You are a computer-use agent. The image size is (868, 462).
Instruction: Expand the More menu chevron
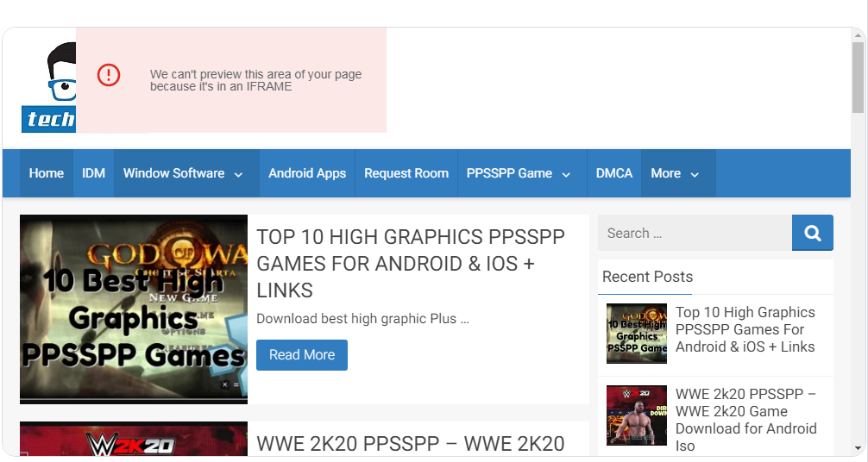point(695,174)
